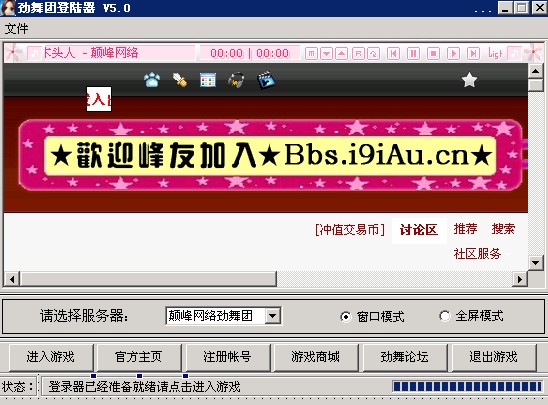
Task: Open the film clapperboard icon
Action: click(266, 80)
